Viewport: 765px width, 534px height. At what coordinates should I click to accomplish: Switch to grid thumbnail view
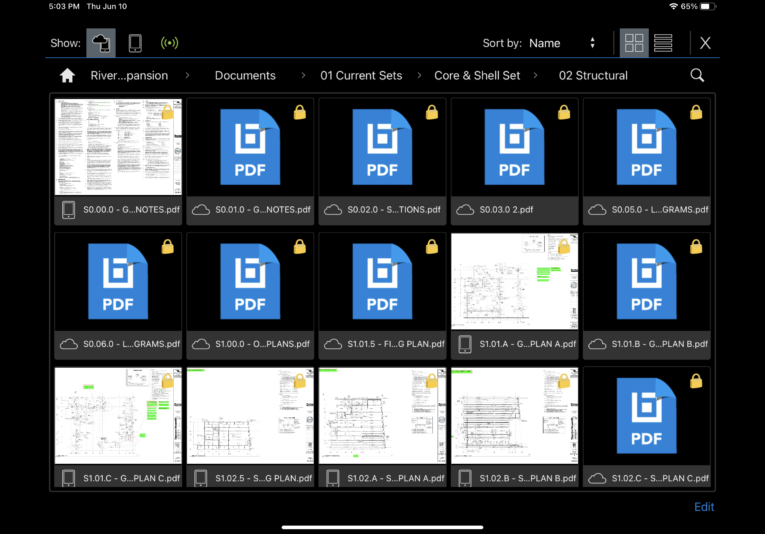click(x=634, y=43)
